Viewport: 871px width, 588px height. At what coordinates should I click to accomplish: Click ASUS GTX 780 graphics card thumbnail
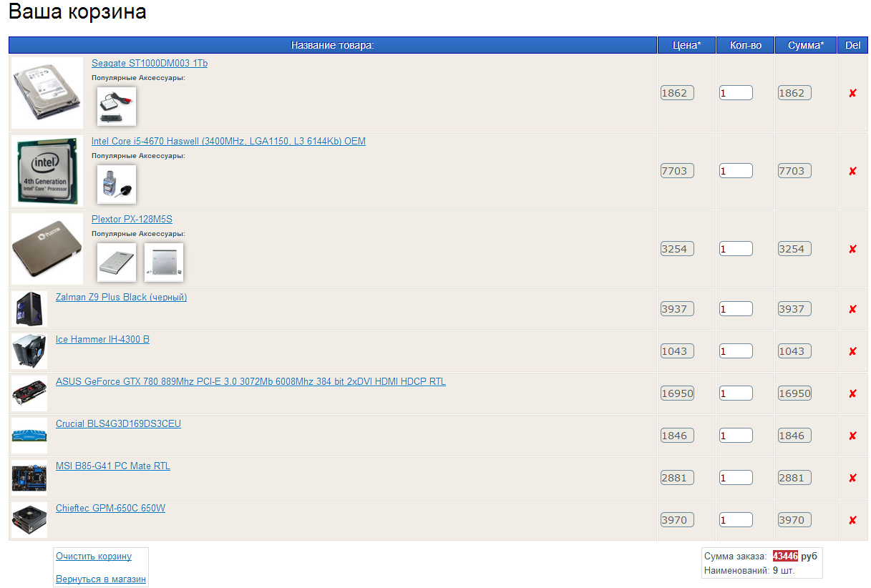pyautogui.click(x=29, y=393)
